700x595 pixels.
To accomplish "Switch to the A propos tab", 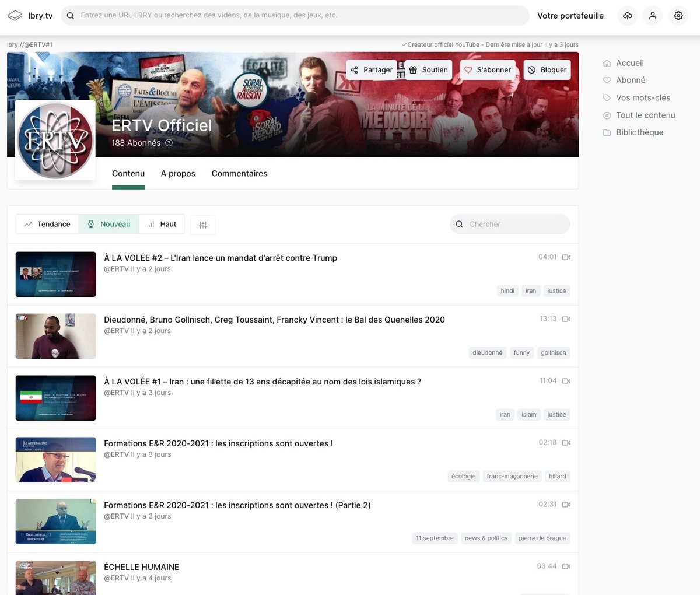I will click(x=178, y=174).
